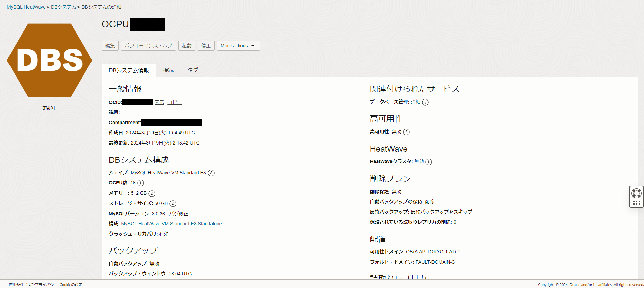Click info icon beside 高可用性: 無効
This screenshot has width=644, height=288.
tap(406, 132)
